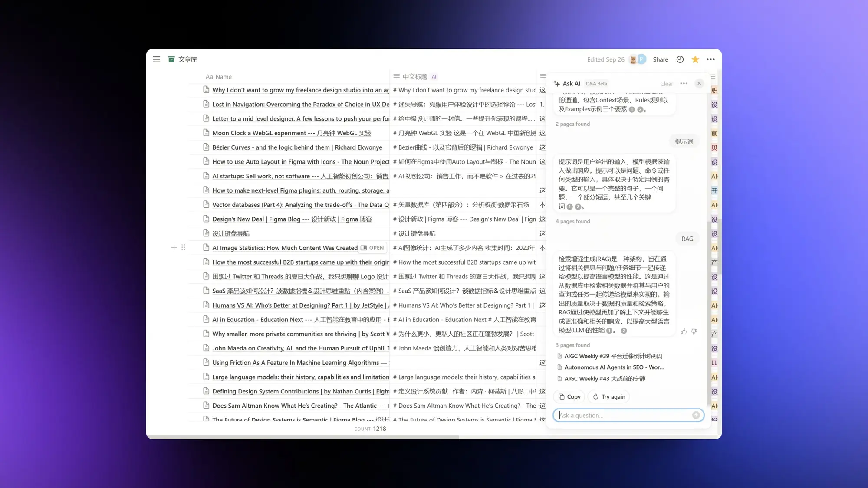The height and width of the screenshot is (488, 868).
Task: Click the row drag handle icon
Action: (x=183, y=247)
